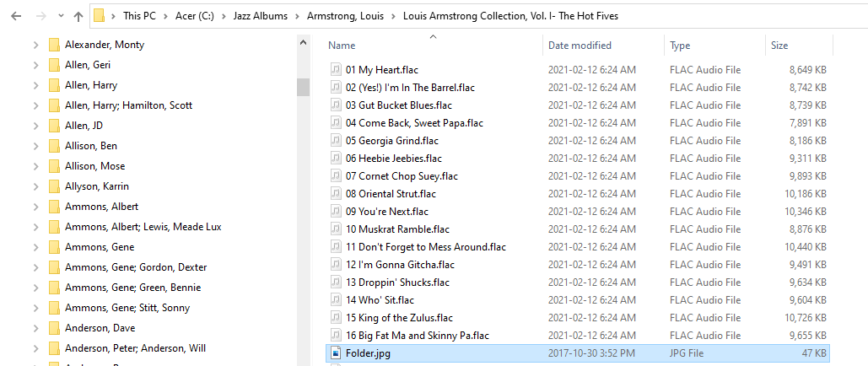Click the 07 Cornet Chop Suey.flac icon
The height and width of the screenshot is (366, 868).
coord(336,176)
